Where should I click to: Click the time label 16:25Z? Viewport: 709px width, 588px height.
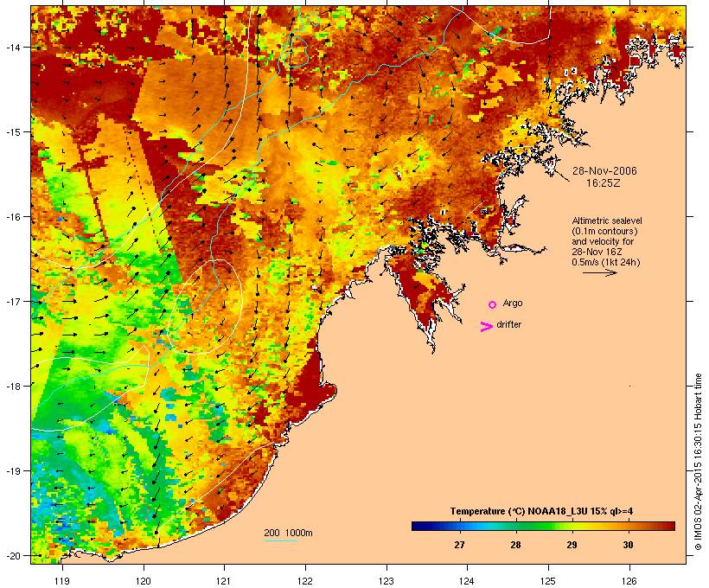click(604, 183)
